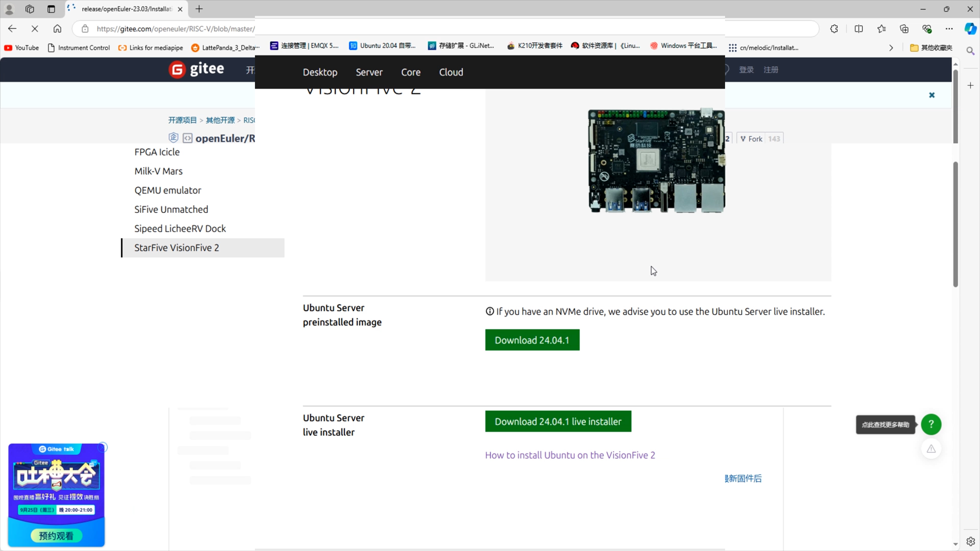Select Milk-V Mars in sidebar list
The width and height of the screenshot is (980, 551).
click(158, 171)
